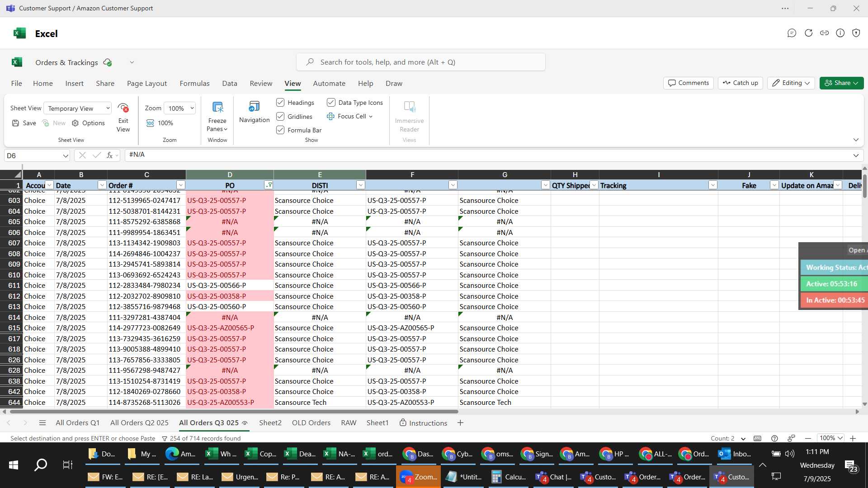The image size is (868, 488).
Task: Toggle the Formula Bar checkbox
Action: 280,130
